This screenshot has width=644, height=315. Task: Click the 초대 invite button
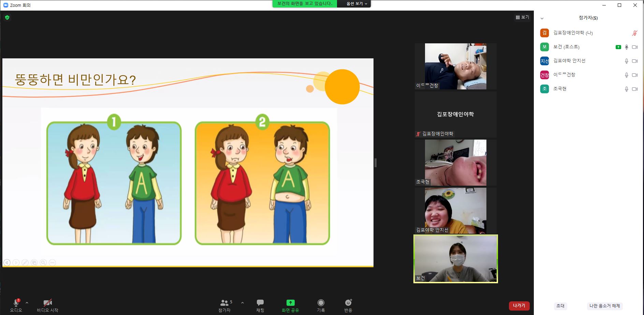tap(560, 306)
